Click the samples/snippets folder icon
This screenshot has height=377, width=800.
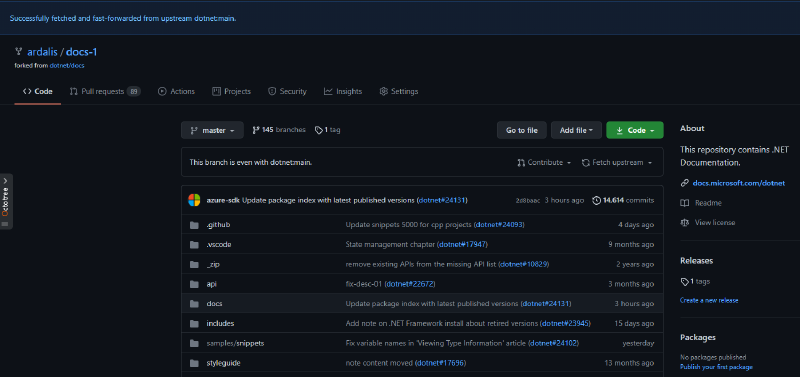tap(194, 343)
